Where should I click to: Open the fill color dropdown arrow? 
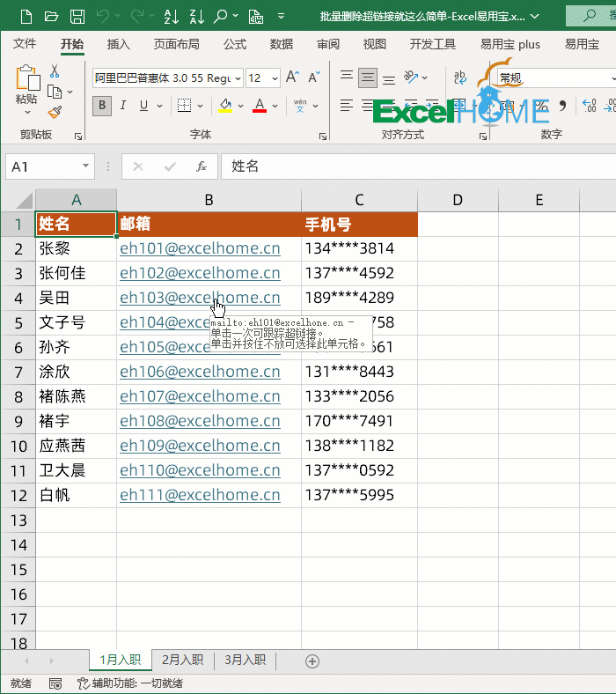240,106
